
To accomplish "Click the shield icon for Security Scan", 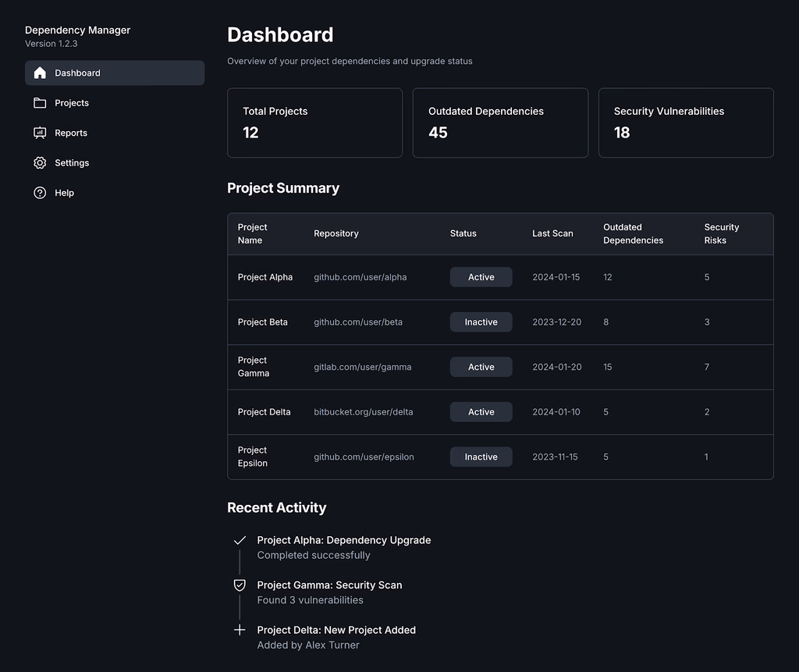I will click(x=240, y=585).
